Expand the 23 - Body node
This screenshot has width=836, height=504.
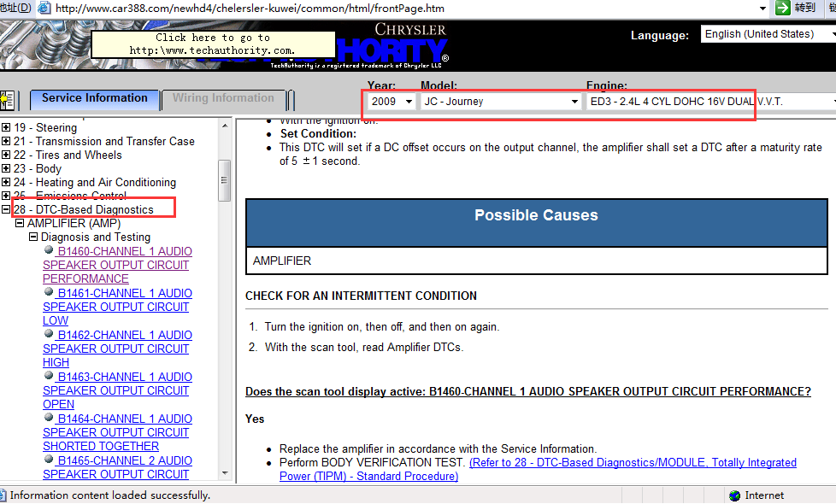6,169
